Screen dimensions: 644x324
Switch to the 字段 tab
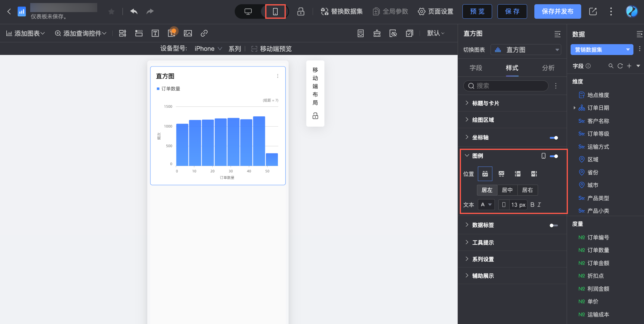point(476,68)
